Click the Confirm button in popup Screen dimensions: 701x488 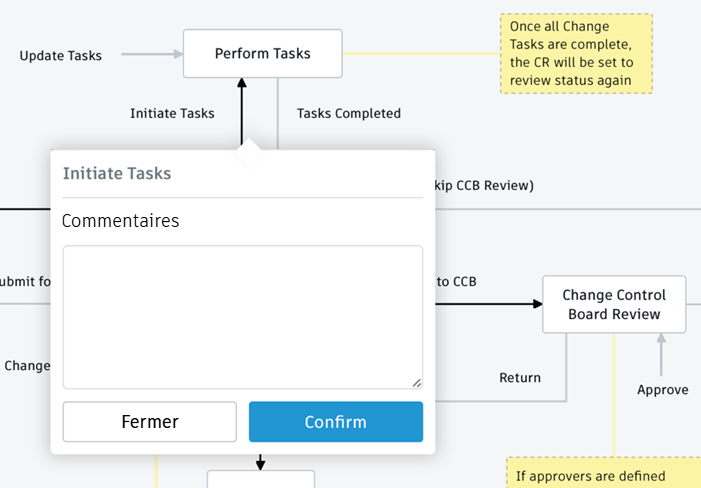point(335,422)
